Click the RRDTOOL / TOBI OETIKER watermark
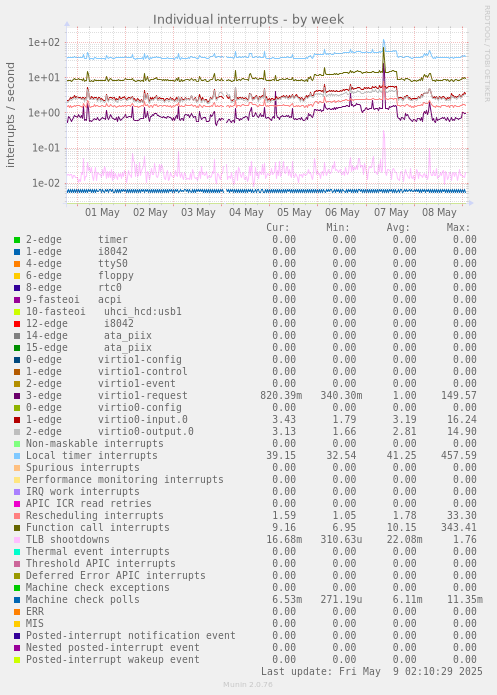 [x=487, y=54]
